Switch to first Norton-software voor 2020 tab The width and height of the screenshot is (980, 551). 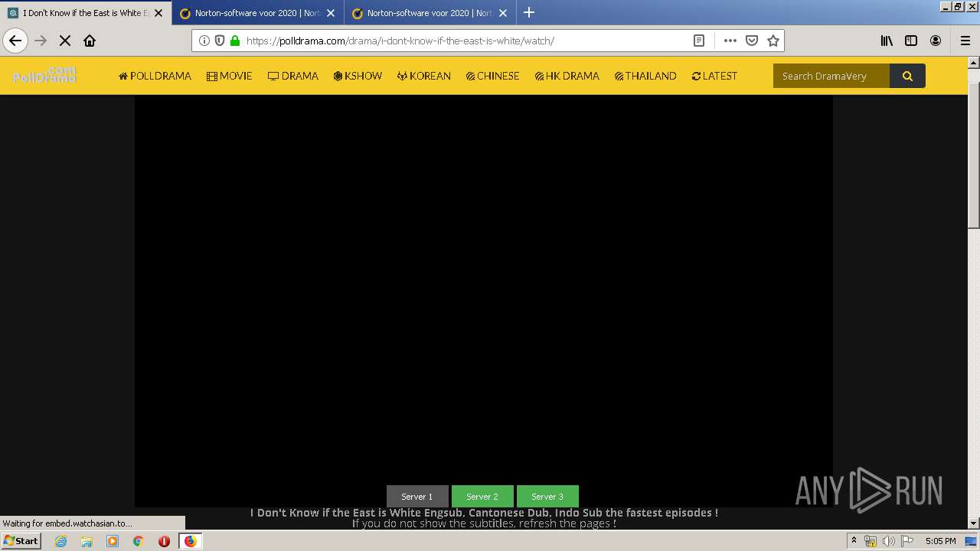(256, 13)
